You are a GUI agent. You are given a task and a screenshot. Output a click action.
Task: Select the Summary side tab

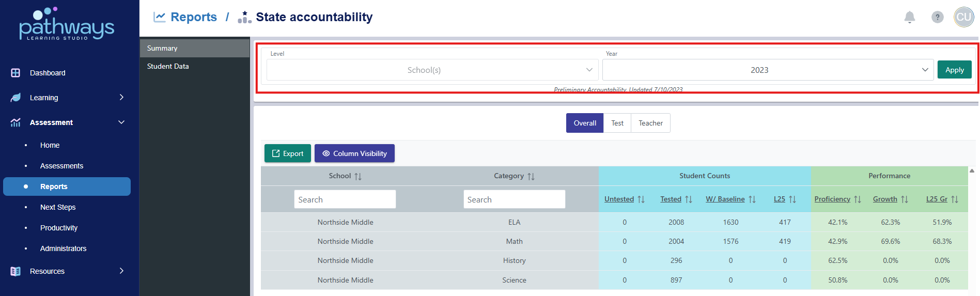(195, 48)
